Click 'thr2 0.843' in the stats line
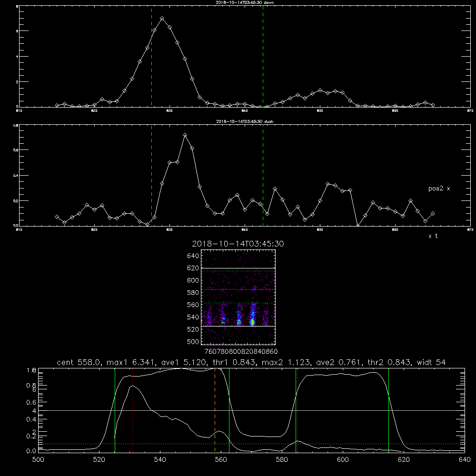Image resolution: width=476 pixels, height=476 pixels. 390,362
